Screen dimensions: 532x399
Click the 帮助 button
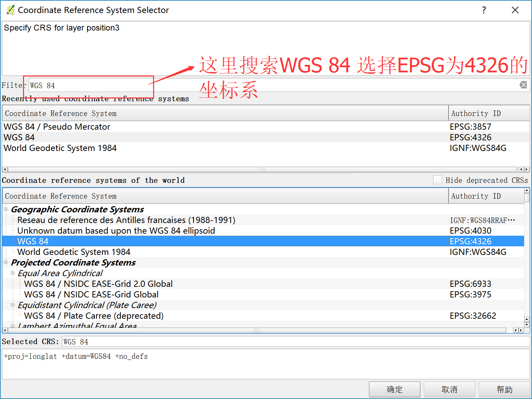pos(505,389)
